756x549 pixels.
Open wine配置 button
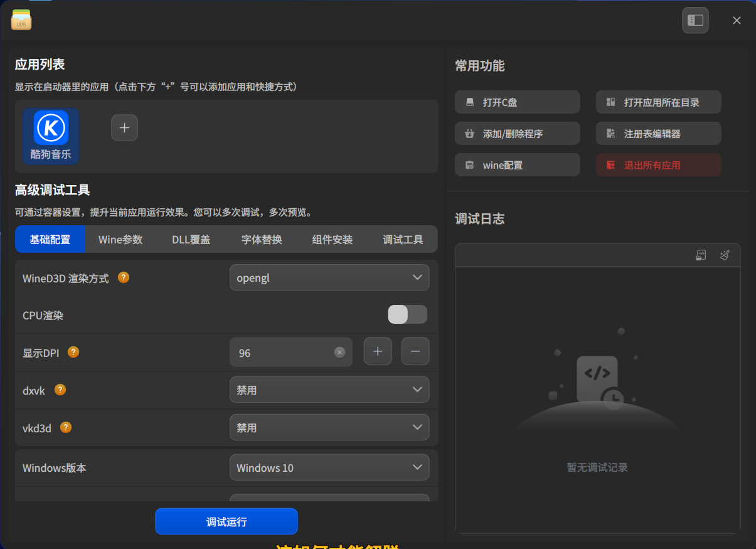point(518,165)
